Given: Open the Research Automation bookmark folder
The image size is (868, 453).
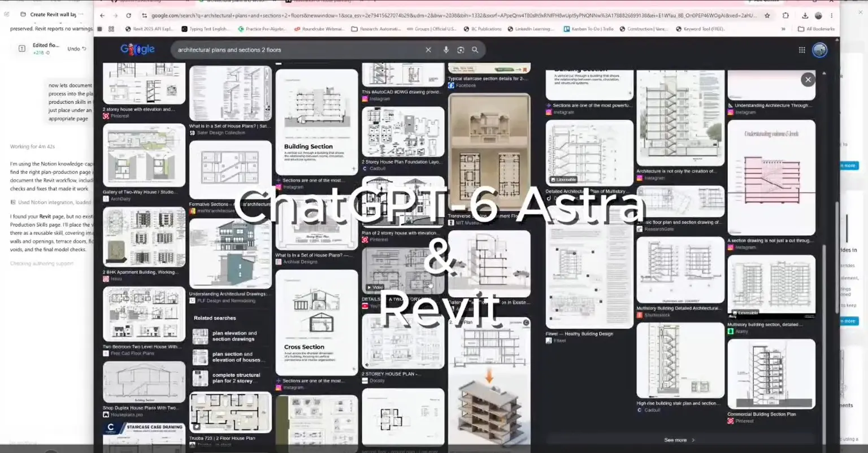Looking at the screenshot, I should tap(376, 29).
